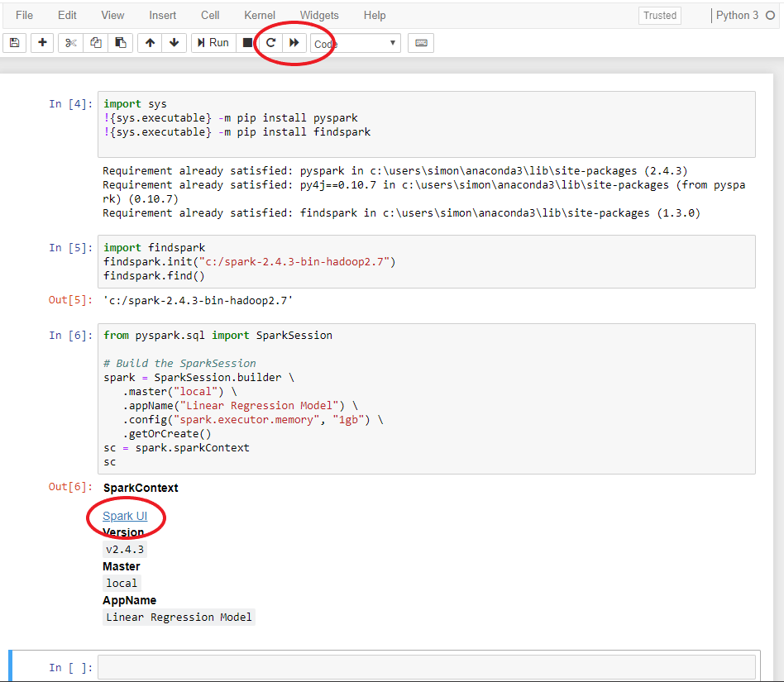
Task: Open the cell type dropdown showing Code
Action: (x=354, y=42)
